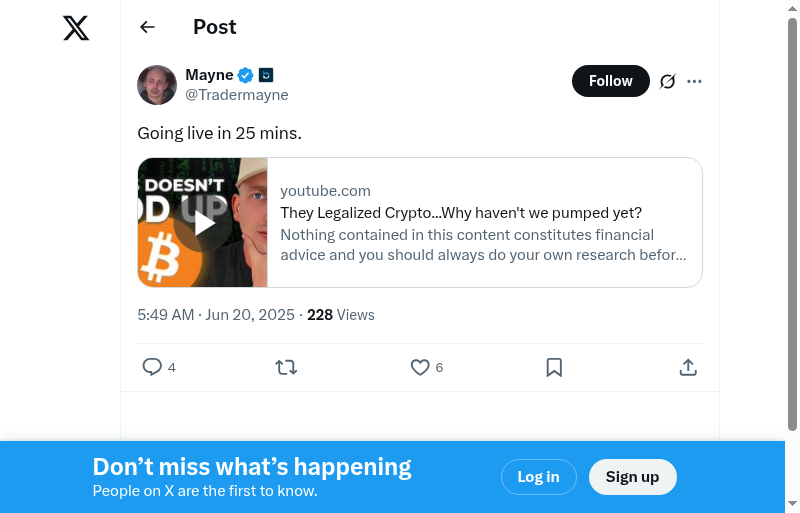Click the post timestamp link
The image size is (800, 513).
coord(216,315)
